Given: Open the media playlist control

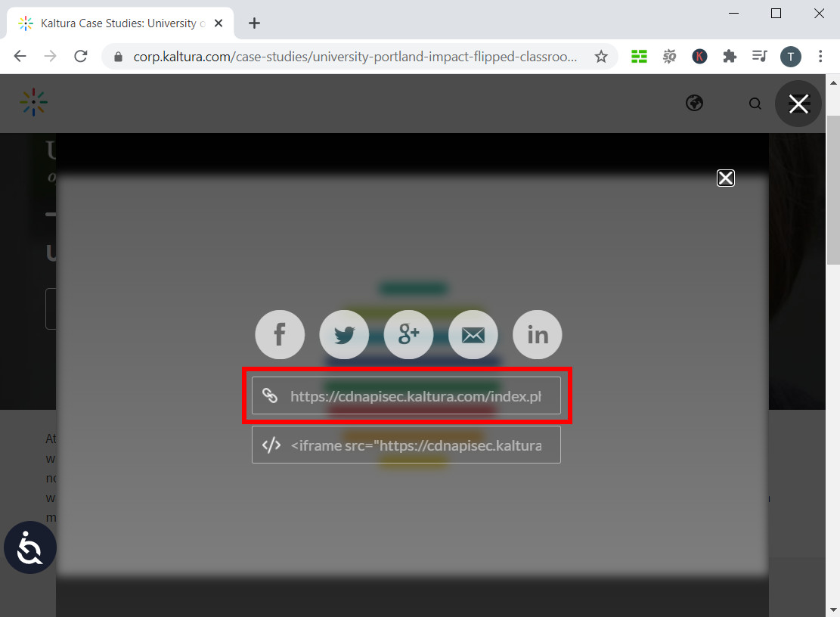Looking at the screenshot, I should point(760,56).
